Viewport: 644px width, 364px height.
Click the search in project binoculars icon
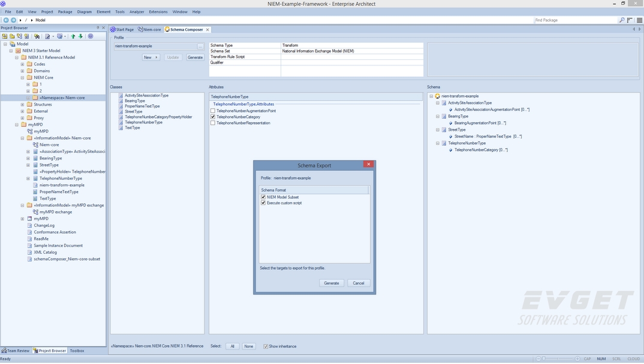[37, 36]
